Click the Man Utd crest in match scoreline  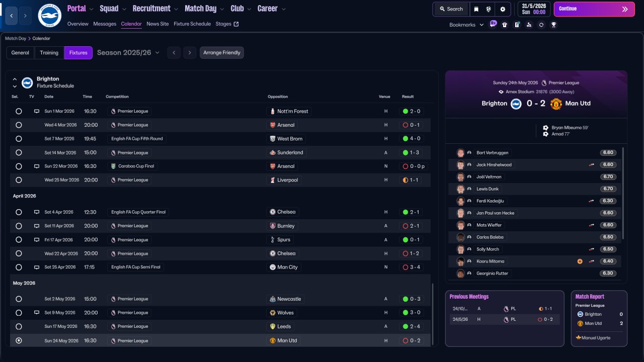pyautogui.click(x=556, y=104)
